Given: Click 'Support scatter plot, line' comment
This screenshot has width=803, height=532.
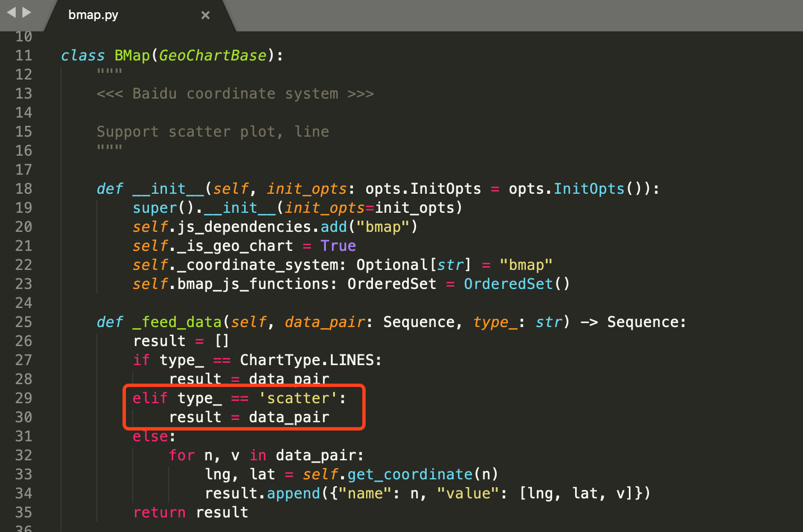Looking at the screenshot, I should (x=213, y=132).
